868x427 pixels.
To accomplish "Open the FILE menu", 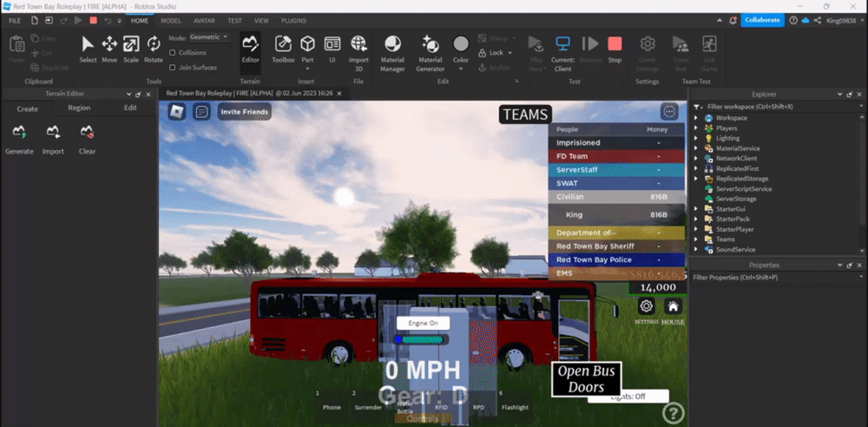I will (15, 21).
